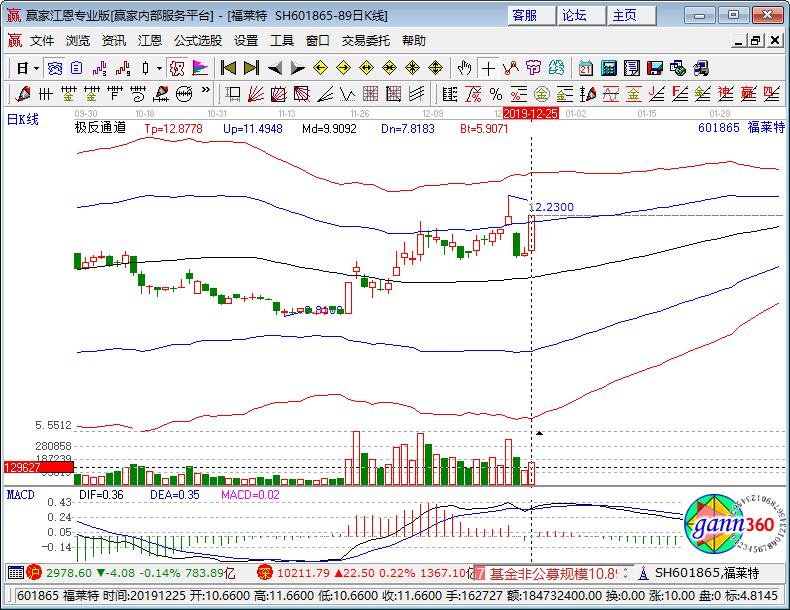This screenshot has width=790, height=610.
Task: Select the candlestick chart style icon
Action: click(146, 68)
